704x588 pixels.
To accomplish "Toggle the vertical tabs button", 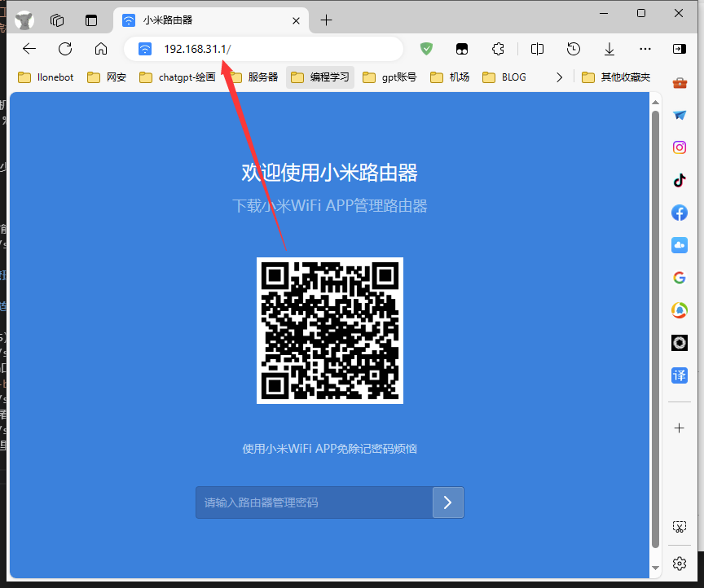I will (x=90, y=20).
